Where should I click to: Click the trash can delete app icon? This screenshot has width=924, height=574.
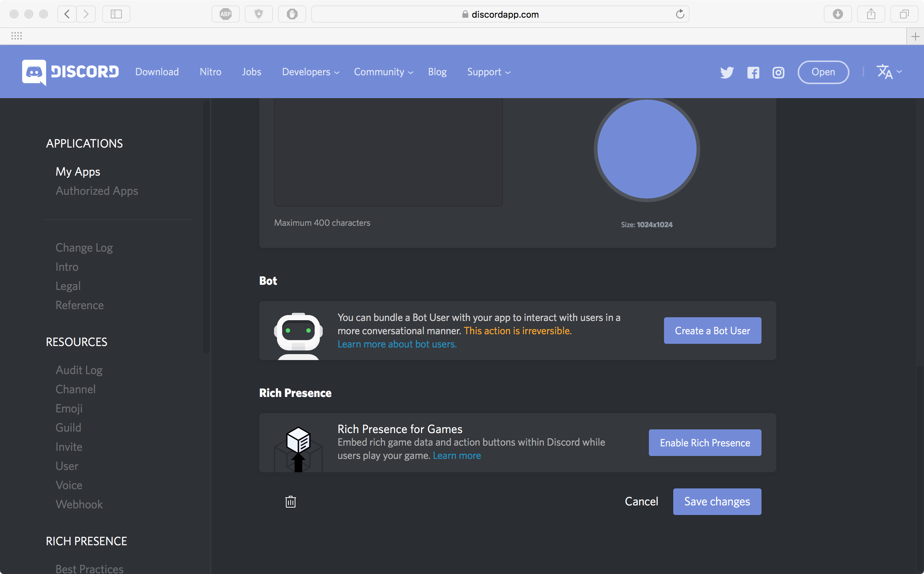(290, 501)
